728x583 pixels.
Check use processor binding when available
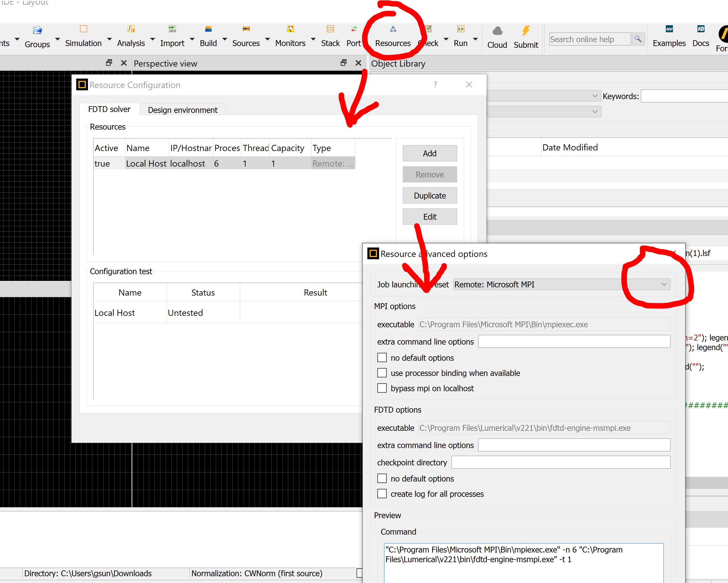coord(382,373)
